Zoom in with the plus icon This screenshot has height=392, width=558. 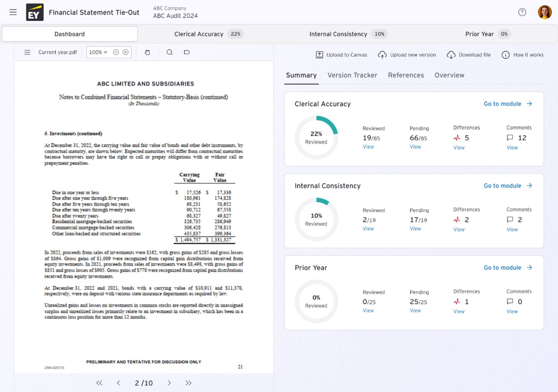pos(126,52)
